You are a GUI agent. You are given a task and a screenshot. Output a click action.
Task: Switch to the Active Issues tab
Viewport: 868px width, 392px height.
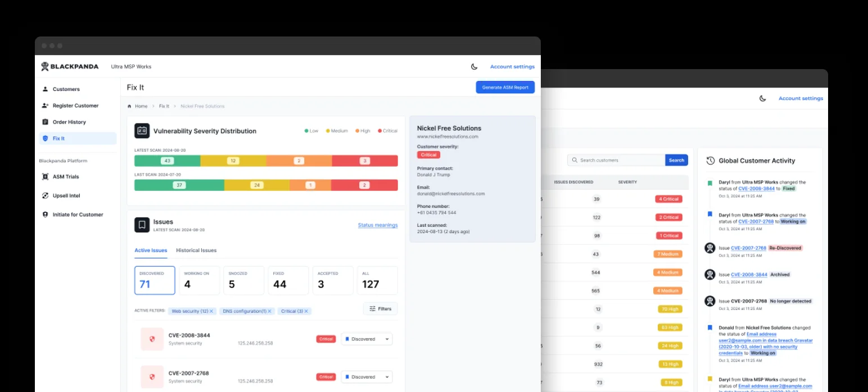(151, 250)
